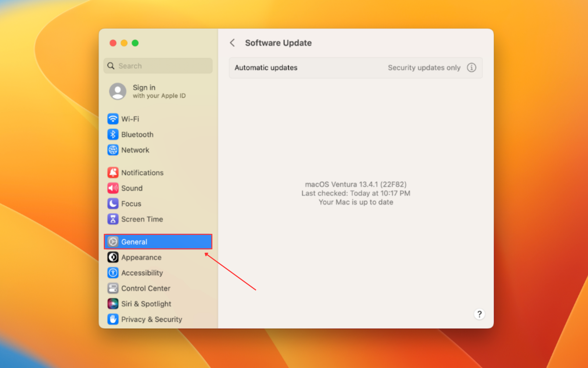Open the Automatic updates info popover
The height and width of the screenshot is (368, 588).
click(472, 68)
